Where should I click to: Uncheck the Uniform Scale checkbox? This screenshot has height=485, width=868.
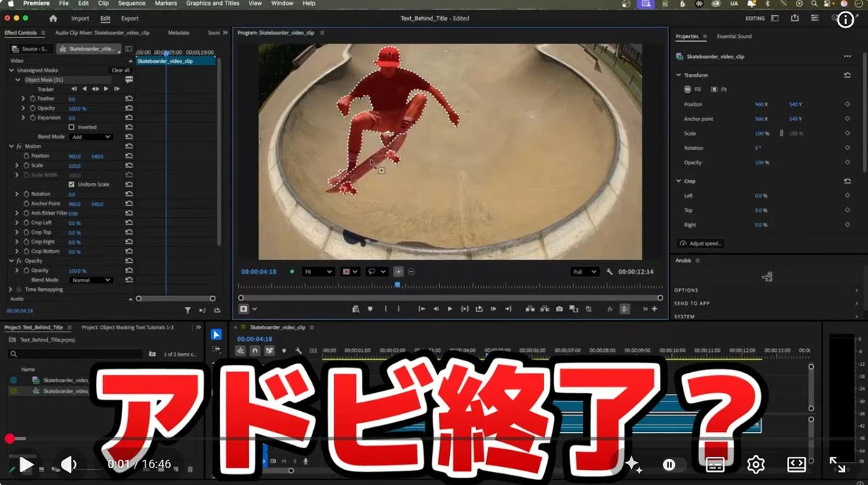click(71, 185)
